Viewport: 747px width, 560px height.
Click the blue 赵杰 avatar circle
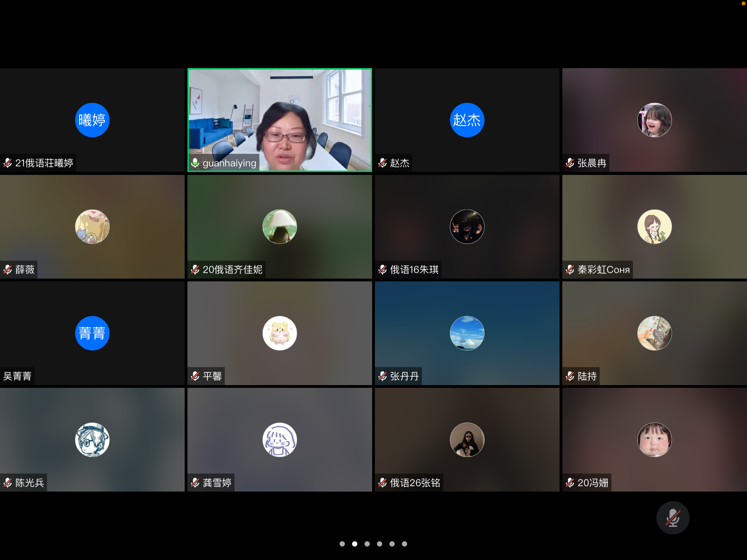[x=467, y=120]
